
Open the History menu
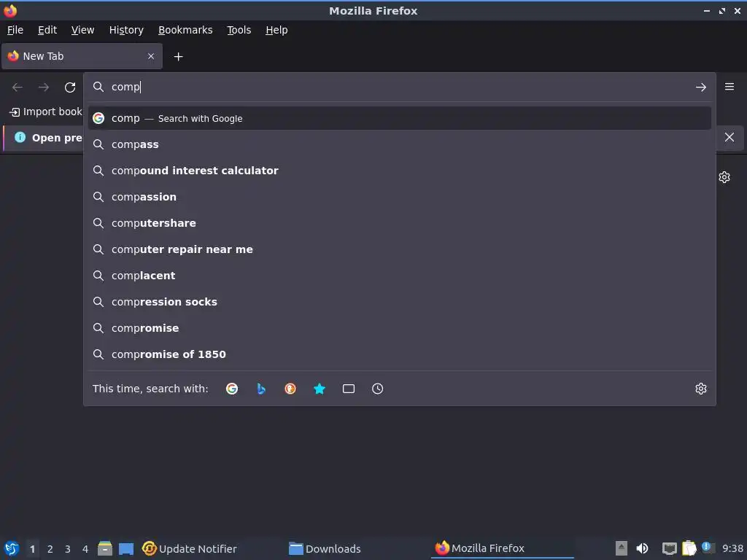(126, 30)
